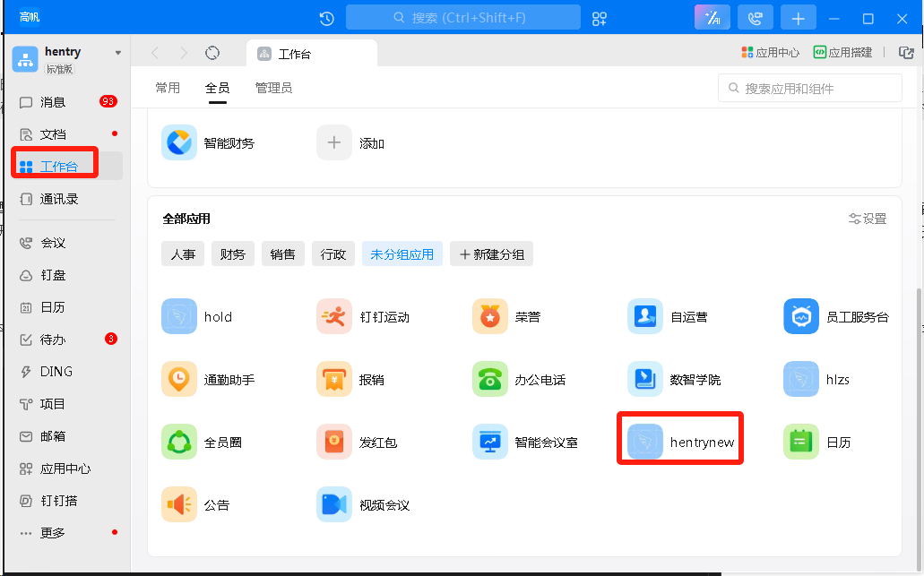Viewport: 924px width, 576px height.
Task: Open 设置 for all apps
Action: pyautogui.click(x=868, y=219)
